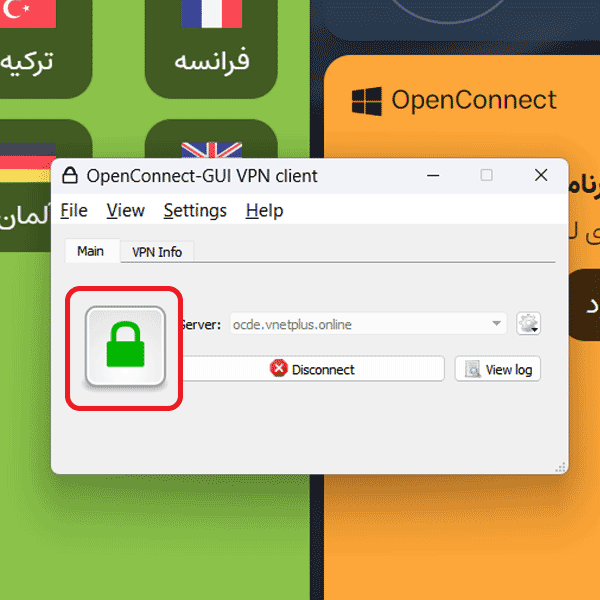Expand the Server dropdown arrow

click(x=496, y=324)
